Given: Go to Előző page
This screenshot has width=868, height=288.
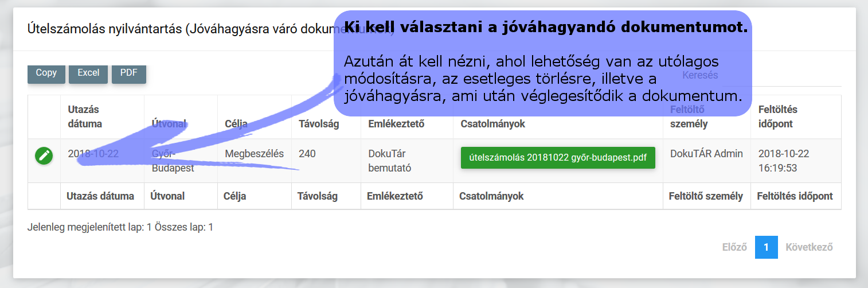Looking at the screenshot, I should [x=734, y=247].
